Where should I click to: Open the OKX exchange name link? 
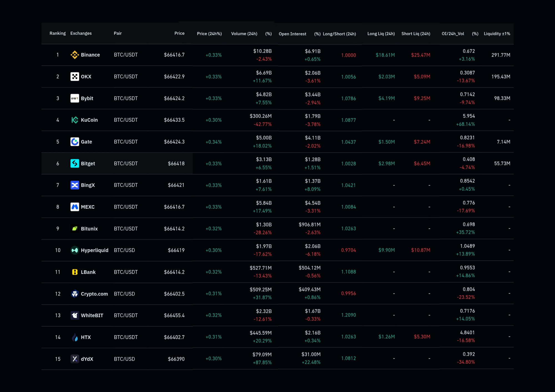(x=86, y=77)
